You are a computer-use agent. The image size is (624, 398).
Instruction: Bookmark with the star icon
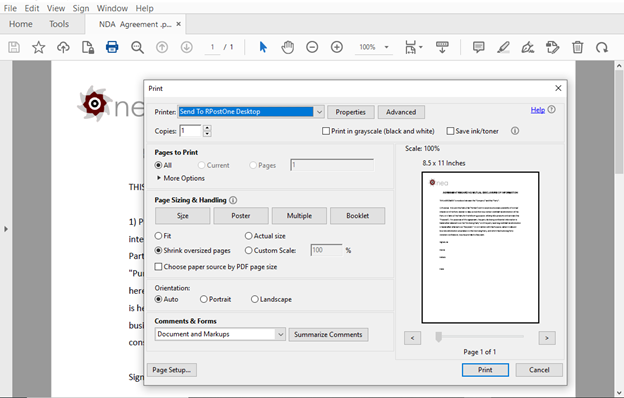point(39,47)
